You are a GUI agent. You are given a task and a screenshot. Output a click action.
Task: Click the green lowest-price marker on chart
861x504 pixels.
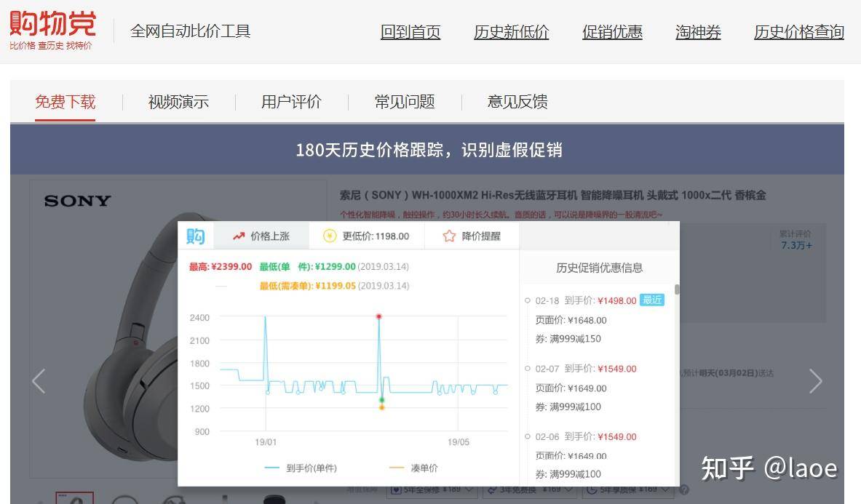(x=381, y=400)
